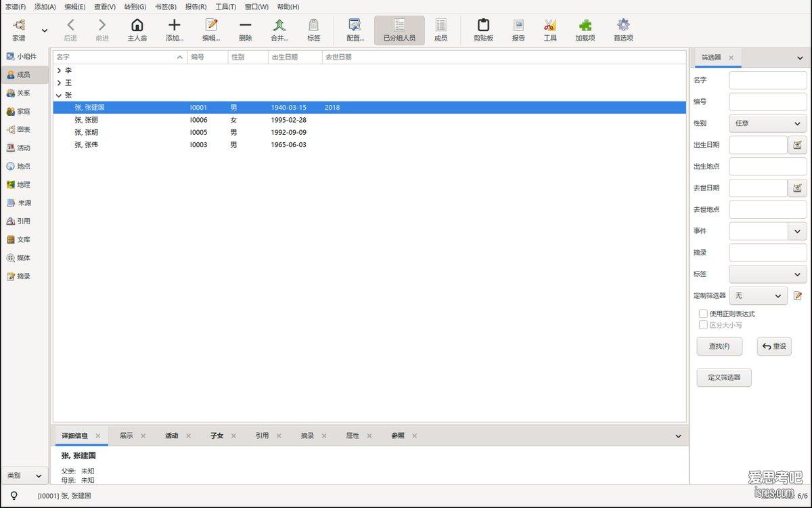
Task: Open the 书签(B) menu
Action: tap(166, 7)
